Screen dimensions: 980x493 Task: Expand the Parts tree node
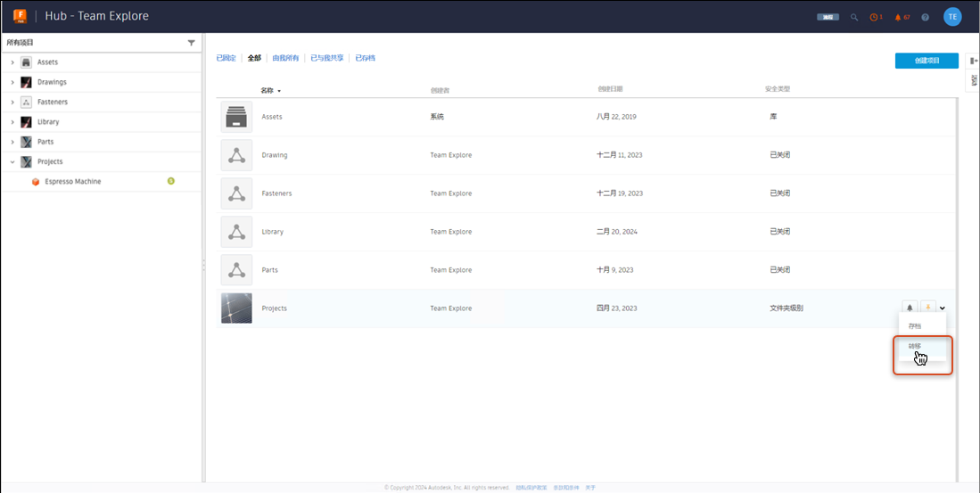coord(12,142)
